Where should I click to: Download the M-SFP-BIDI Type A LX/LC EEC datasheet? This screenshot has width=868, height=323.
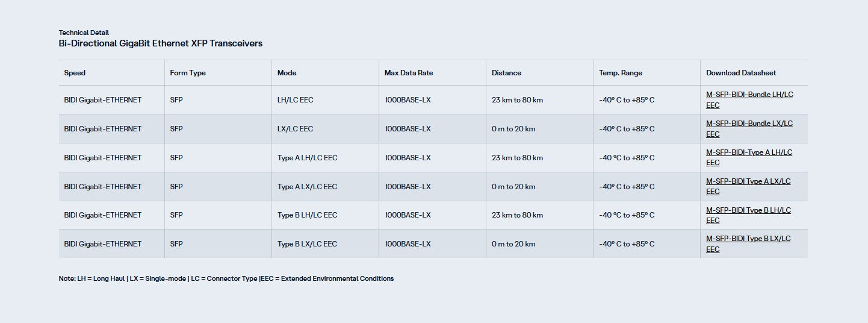pyautogui.click(x=748, y=181)
